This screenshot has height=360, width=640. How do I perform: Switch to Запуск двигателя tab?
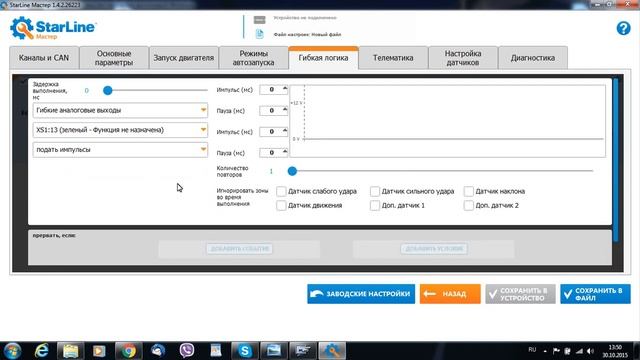pos(184,58)
